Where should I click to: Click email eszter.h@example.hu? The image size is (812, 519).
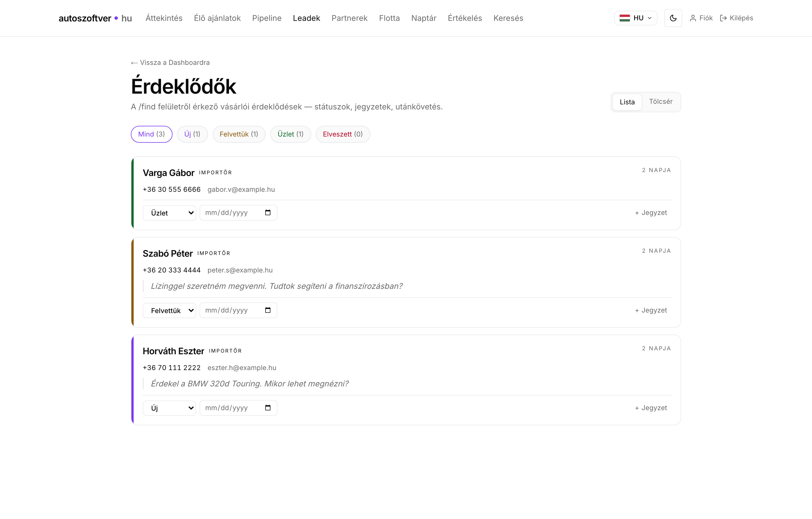[242, 368]
